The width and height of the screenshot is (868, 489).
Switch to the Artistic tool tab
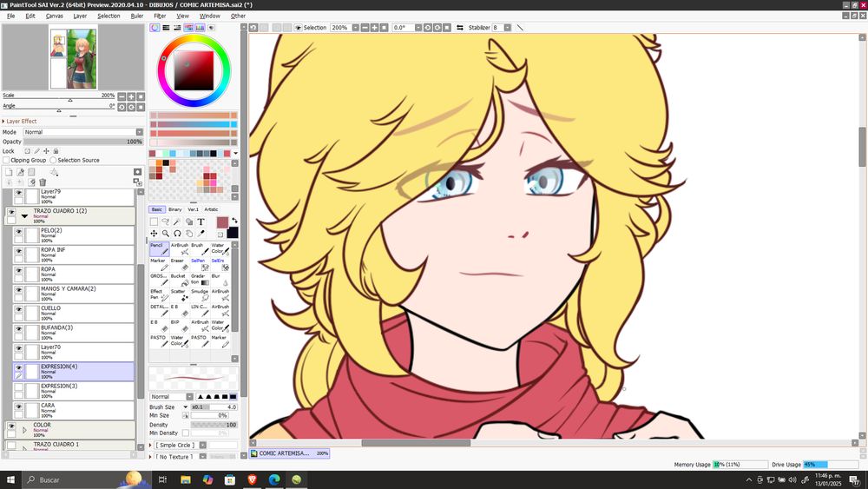(x=212, y=209)
